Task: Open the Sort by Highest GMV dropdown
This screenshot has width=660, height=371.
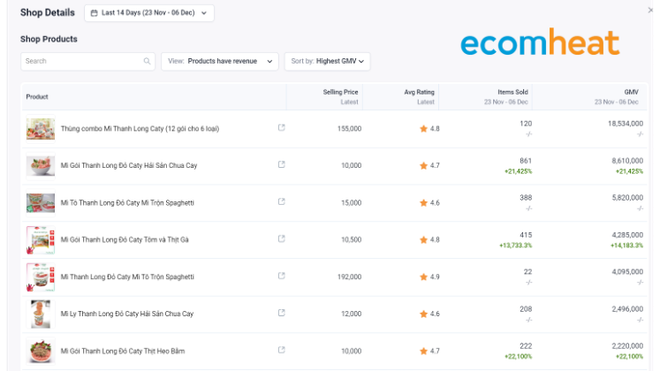Action: [327, 61]
